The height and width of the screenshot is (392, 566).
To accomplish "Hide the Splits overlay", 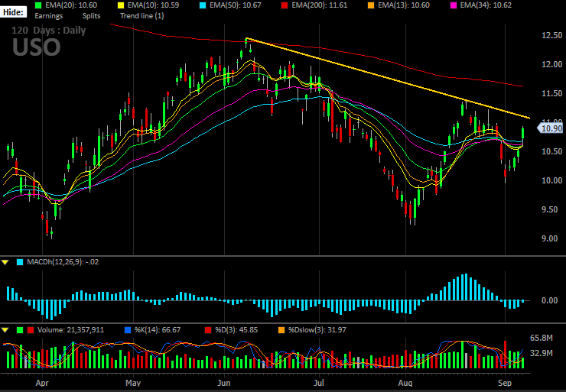I will coord(91,16).
